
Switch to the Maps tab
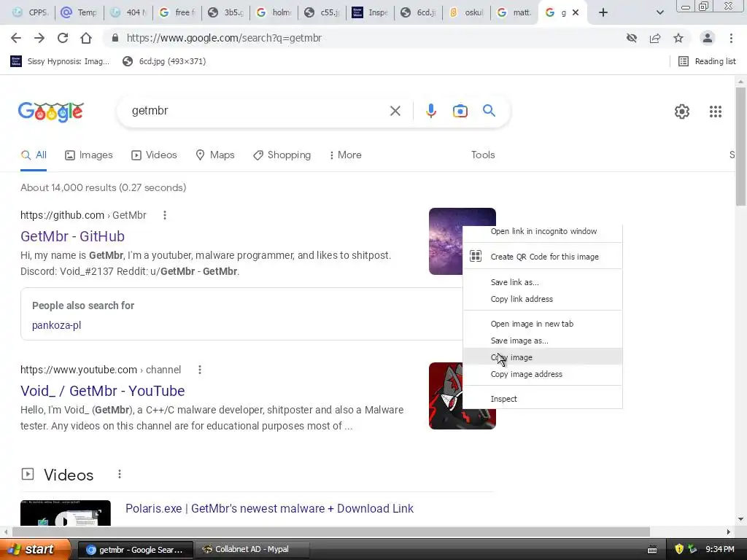215,155
